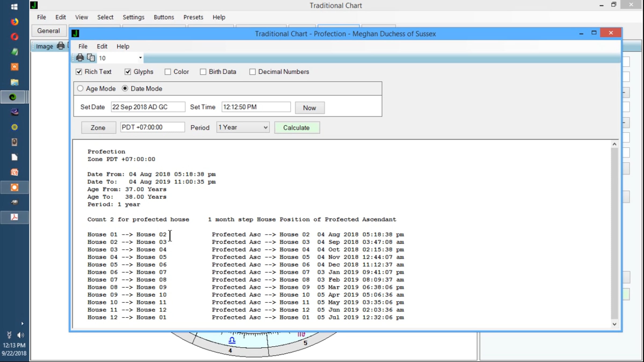Open Edit menu in Profection window
This screenshot has height=362, width=644.
102,46
